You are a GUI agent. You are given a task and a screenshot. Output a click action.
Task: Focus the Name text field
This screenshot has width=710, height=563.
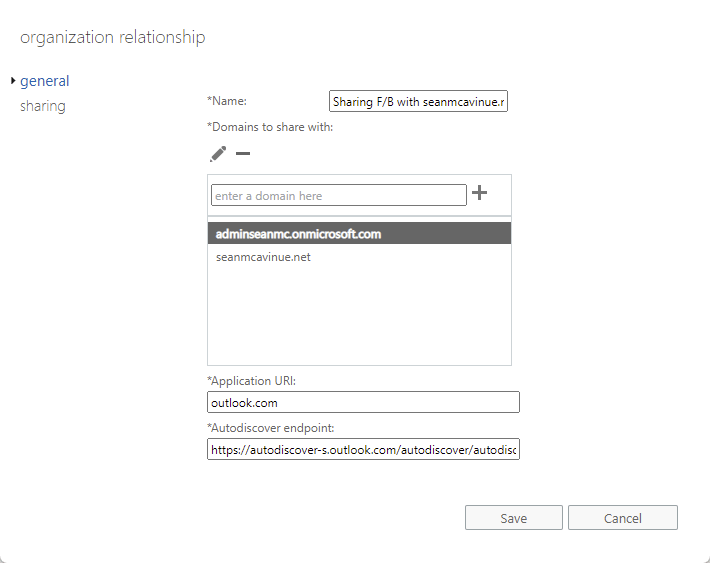pyautogui.click(x=418, y=101)
